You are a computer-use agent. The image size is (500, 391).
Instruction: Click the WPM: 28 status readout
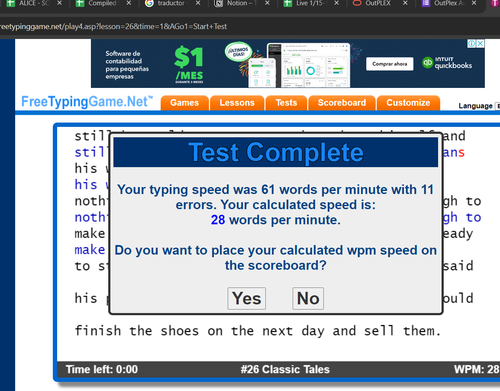[x=477, y=369]
